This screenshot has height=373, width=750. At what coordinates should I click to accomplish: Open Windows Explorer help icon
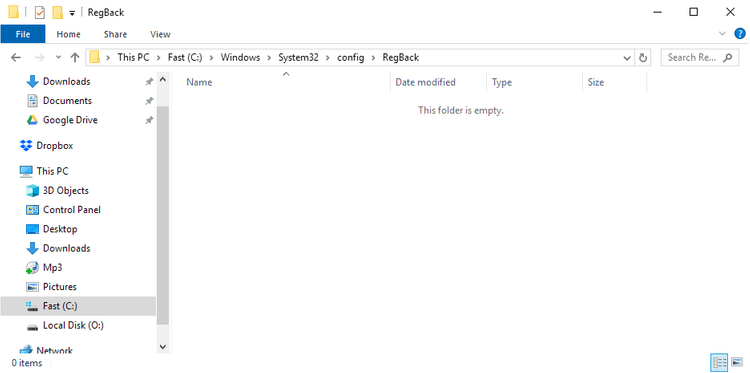[739, 33]
